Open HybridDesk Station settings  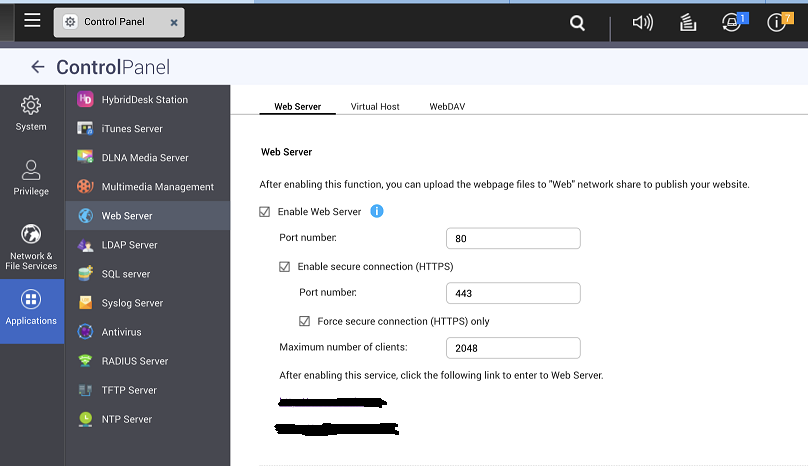click(148, 99)
